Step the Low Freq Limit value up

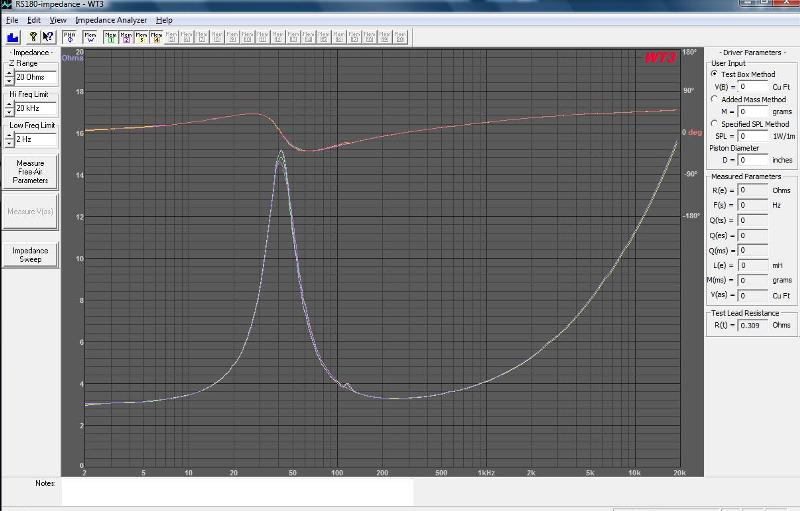(x=9, y=136)
